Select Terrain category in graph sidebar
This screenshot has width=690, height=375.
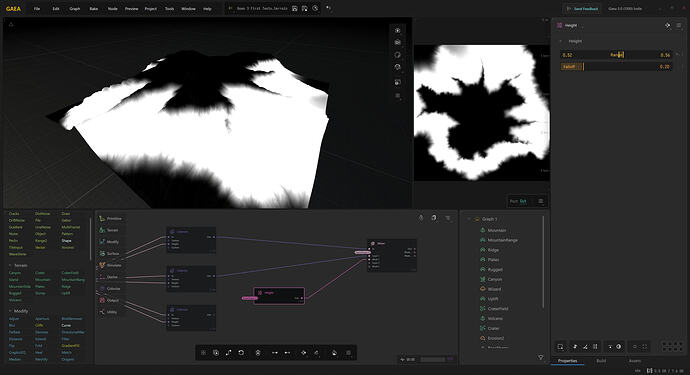(109, 230)
